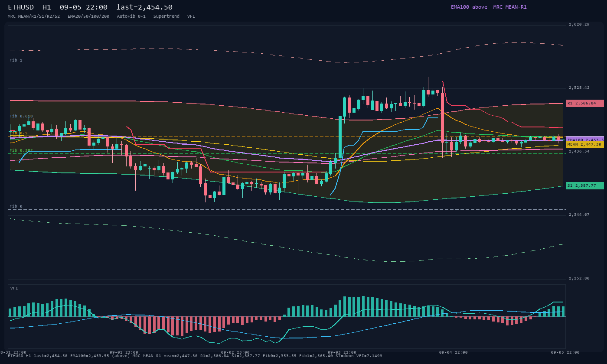Click the red 'R1 2,506.84' price tag
This screenshot has height=364, width=607.
(x=585, y=104)
